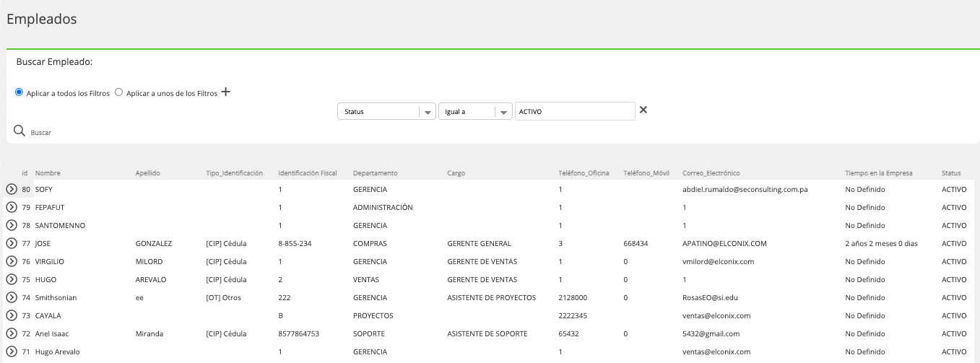Screen dimensions: 980x363
Task: Sort by the Departamento column header
Action: tap(376, 173)
